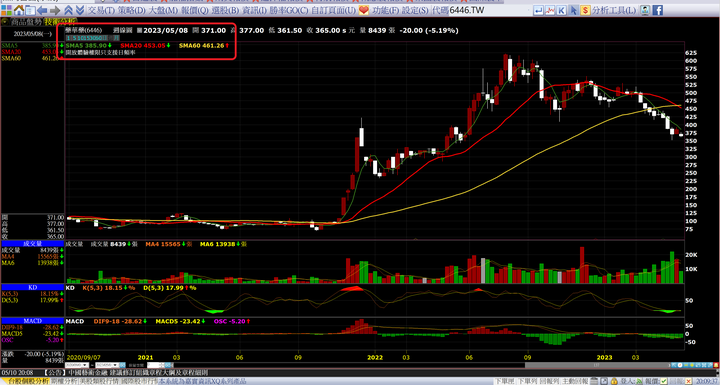Open the 勝率GO(C) menu
Image resolution: width=720 pixels, height=385 pixels.
coord(289,10)
